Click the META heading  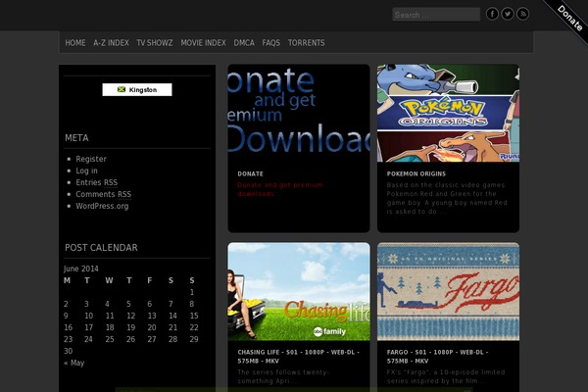76,138
